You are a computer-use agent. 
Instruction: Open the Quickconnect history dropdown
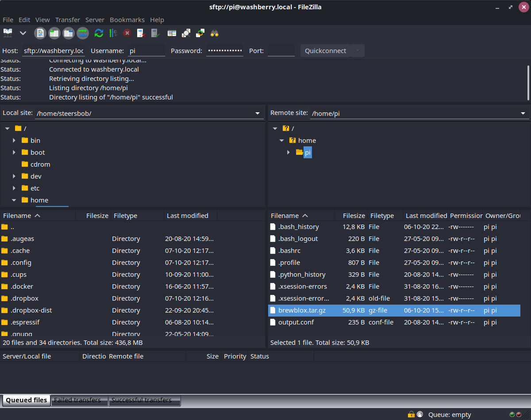pos(358,50)
